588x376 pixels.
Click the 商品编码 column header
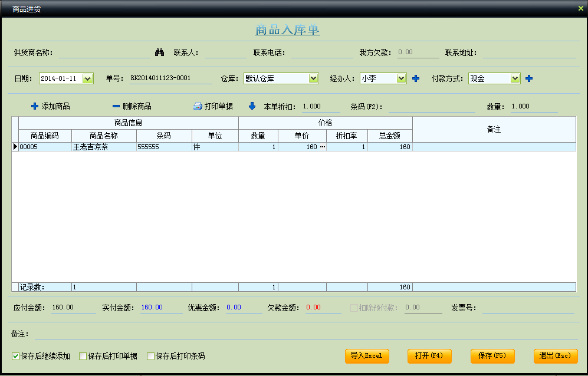(x=45, y=136)
